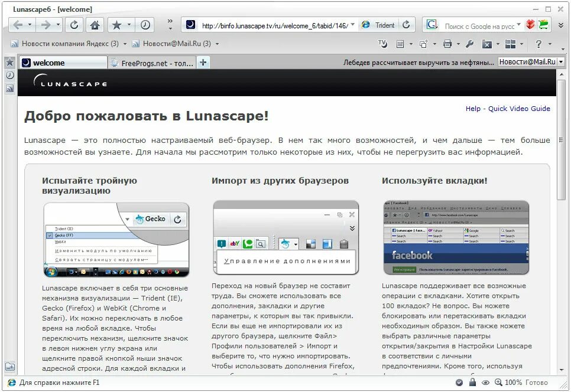Switch to the welcome tab

[x=63, y=63]
